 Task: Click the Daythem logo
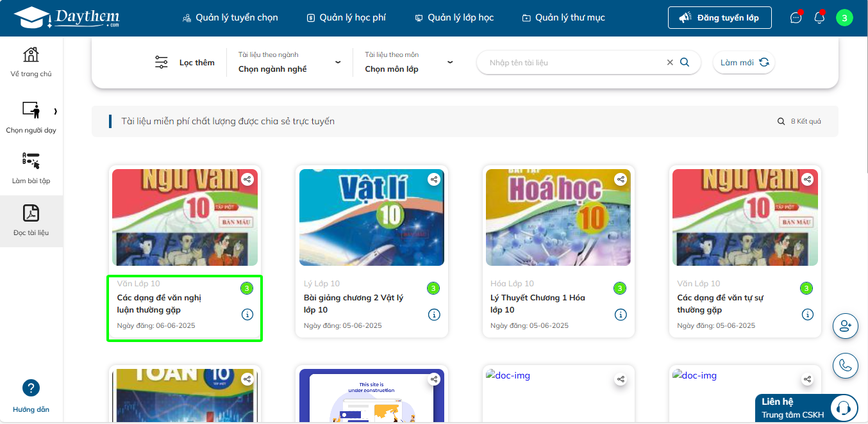(x=67, y=17)
